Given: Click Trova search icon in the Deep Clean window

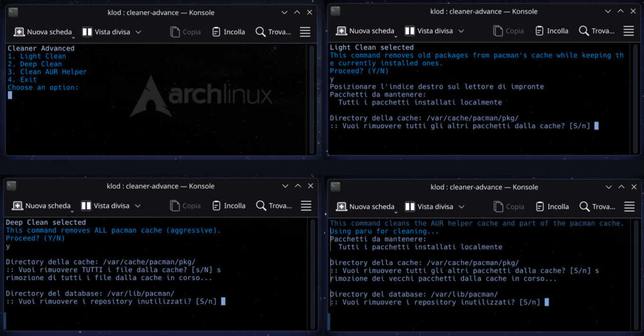Looking at the screenshot, I should [x=260, y=206].
